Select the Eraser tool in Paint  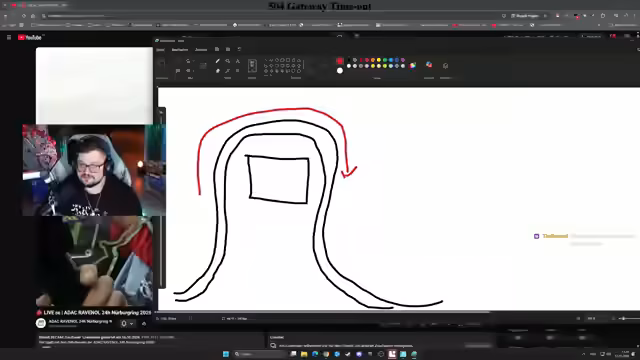218,71
